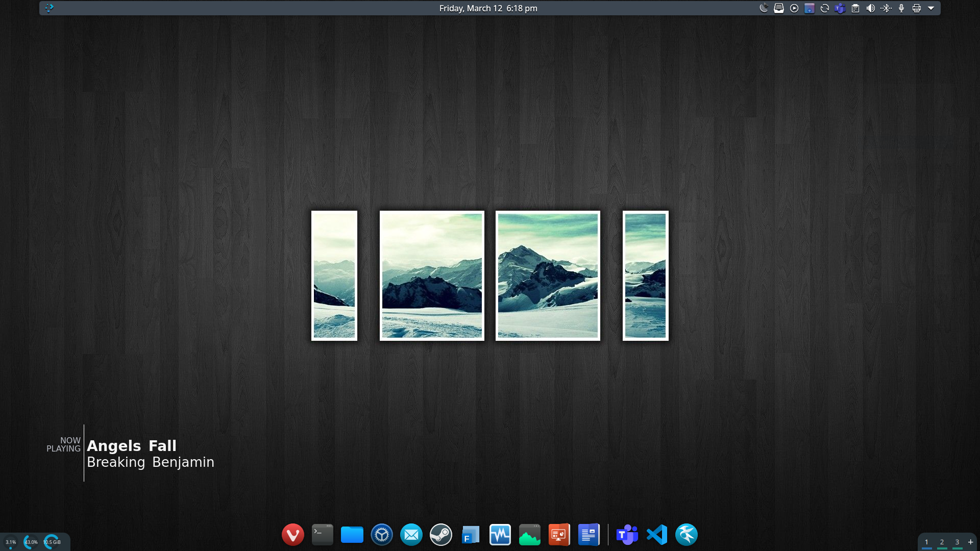Switch to virtual desktop 2
This screenshot has height=551, width=980.
coord(942,542)
